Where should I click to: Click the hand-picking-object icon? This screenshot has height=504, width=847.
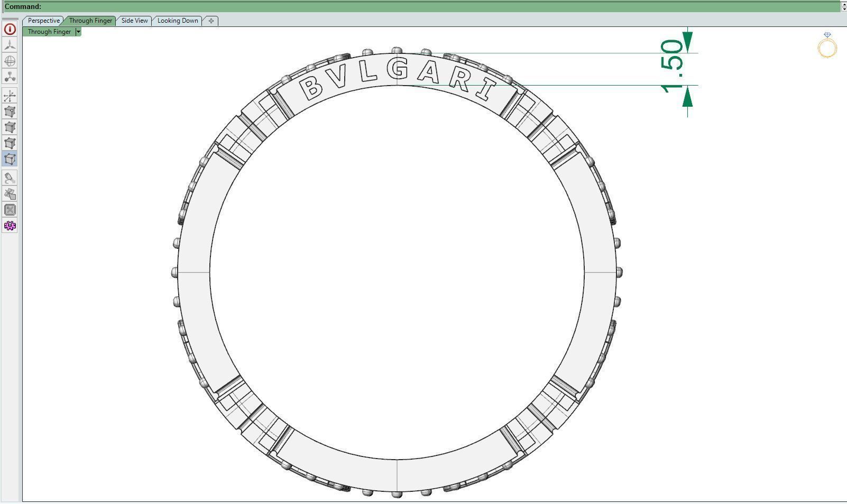tap(10, 194)
